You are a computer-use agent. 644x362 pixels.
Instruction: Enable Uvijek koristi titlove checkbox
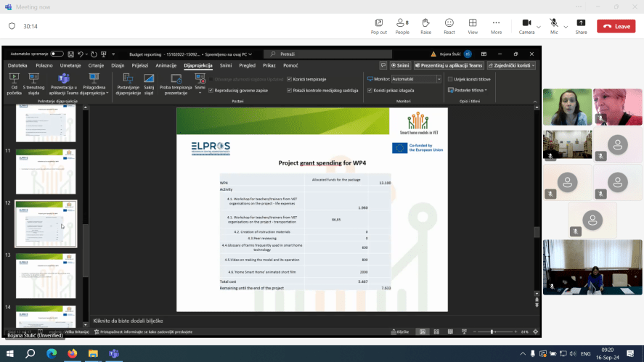[x=450, y=79]
